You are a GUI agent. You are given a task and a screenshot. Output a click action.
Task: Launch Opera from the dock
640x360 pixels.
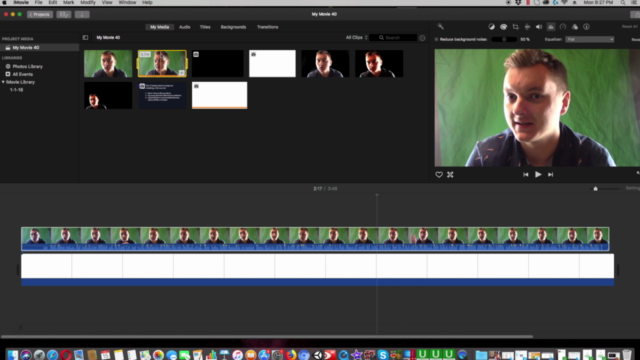[66, 355]
